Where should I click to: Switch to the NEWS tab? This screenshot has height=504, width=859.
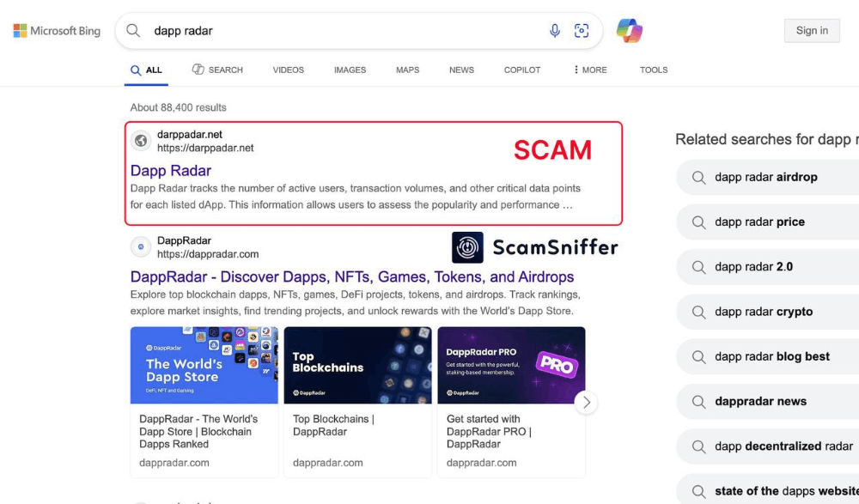pyautogui.click(x=461, y=70)
